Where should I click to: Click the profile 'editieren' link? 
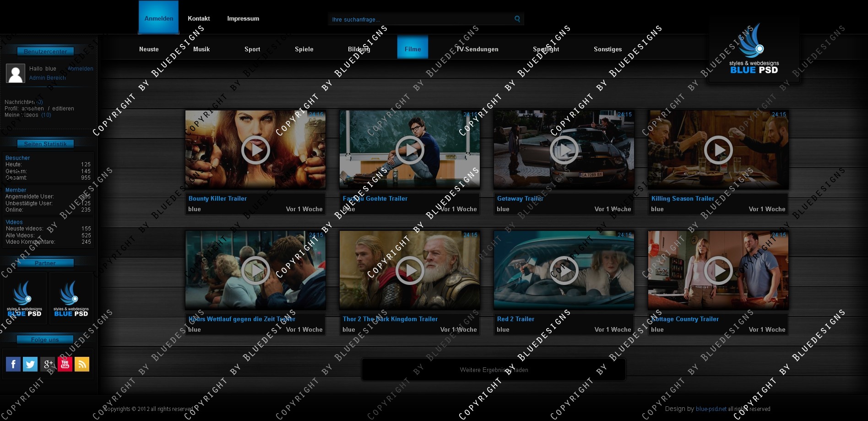pyautogui.click(x=63, y=109)
